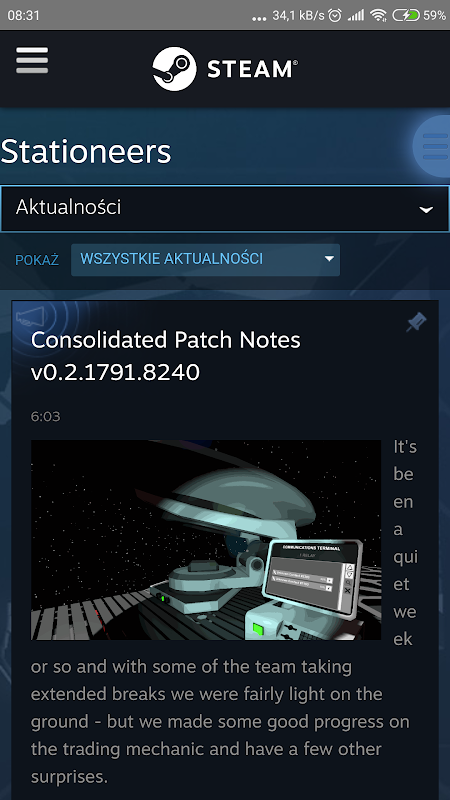450x800 pixels.
Task: Open Consolidated Patch Notes v0.2.1791.8240 post
Action: [166, 356]
